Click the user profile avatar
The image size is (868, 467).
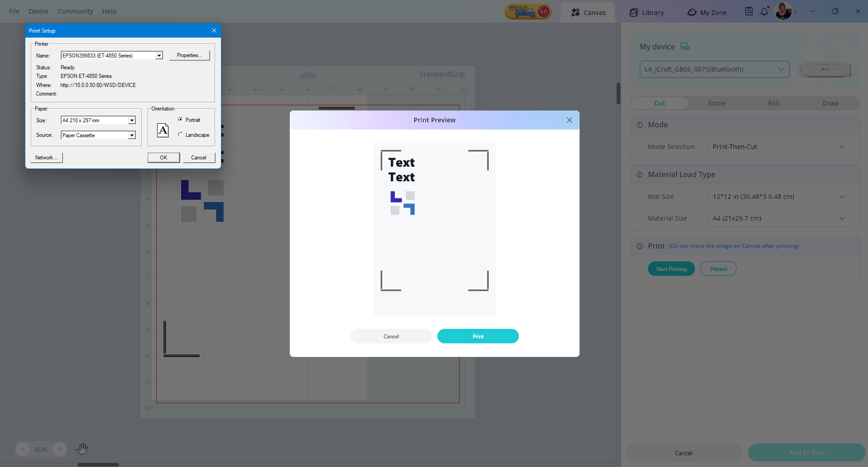pos(783,11)
